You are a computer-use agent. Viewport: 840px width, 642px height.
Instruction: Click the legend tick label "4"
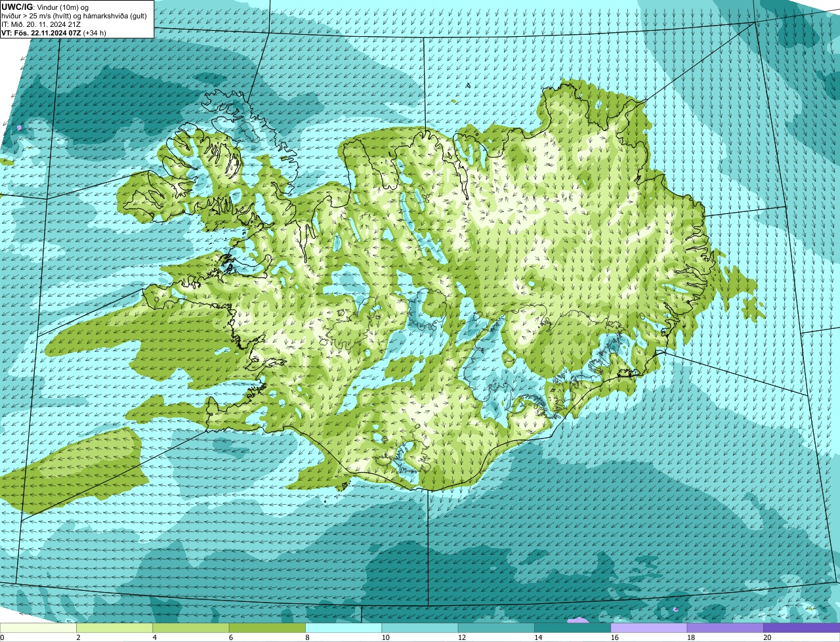pyautogui.click(x=155, y=637)
